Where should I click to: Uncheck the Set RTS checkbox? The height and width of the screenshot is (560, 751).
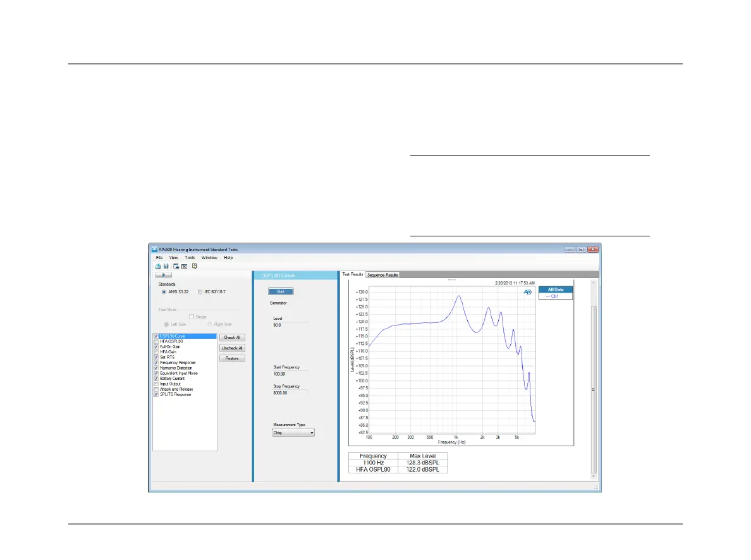(x=156, y=357)
